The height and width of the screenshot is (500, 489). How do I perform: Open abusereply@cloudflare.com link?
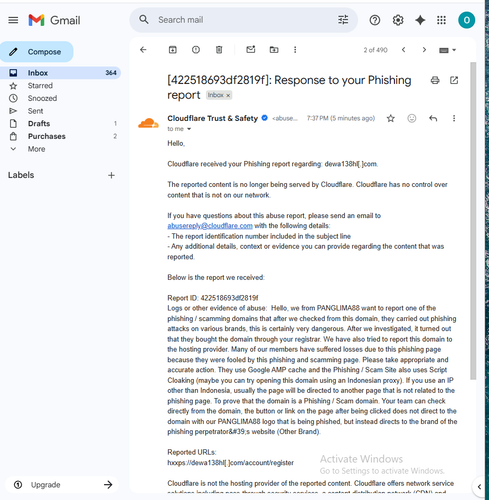point(210,226)
